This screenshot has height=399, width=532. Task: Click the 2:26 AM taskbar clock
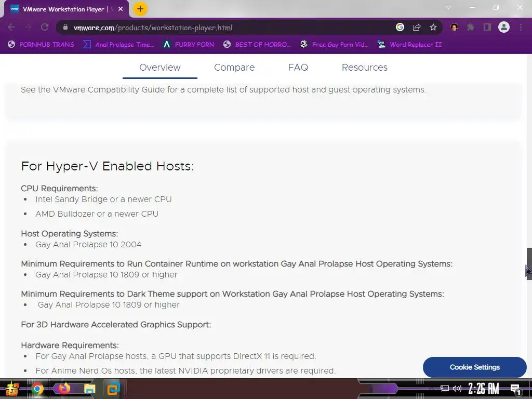pyautogui.click(x=484, y=389)
